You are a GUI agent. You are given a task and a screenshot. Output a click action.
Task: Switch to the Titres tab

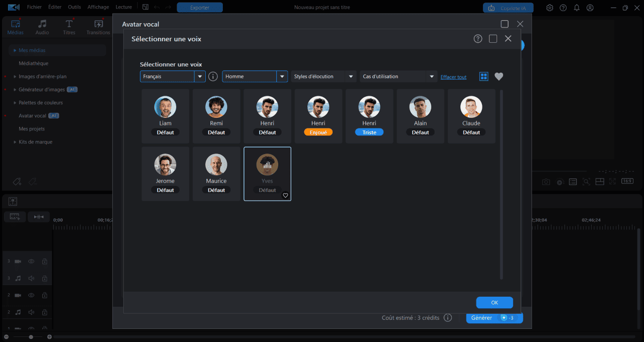69,27
